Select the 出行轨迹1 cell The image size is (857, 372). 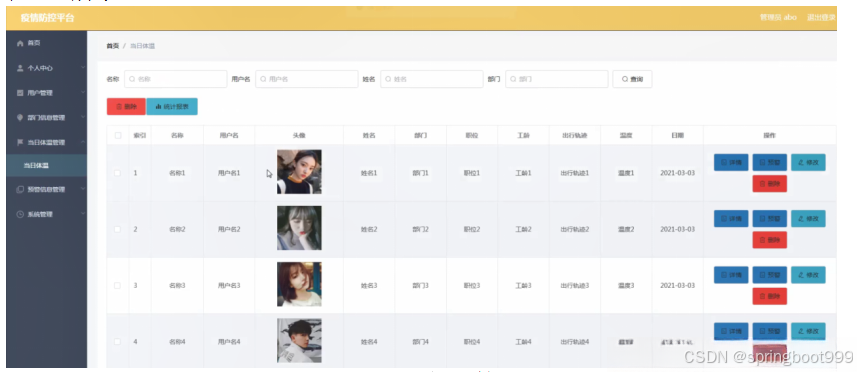tap(574, 173)
